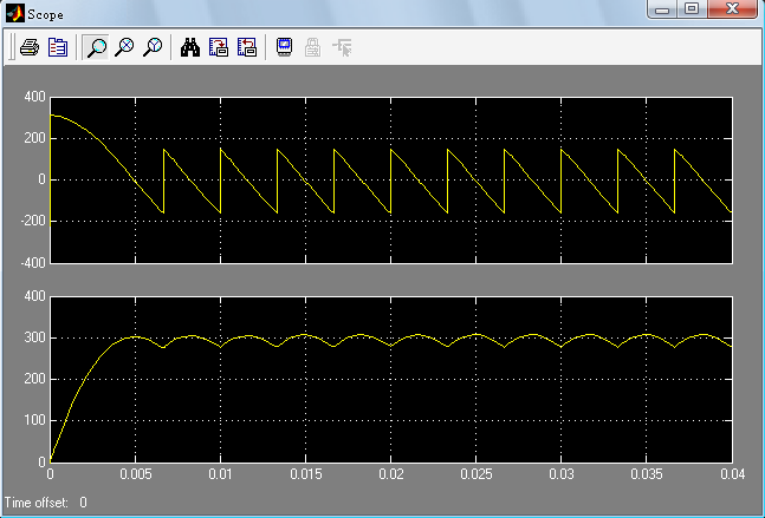Click the -400 label on the upper plot

[x=33, y=262]
